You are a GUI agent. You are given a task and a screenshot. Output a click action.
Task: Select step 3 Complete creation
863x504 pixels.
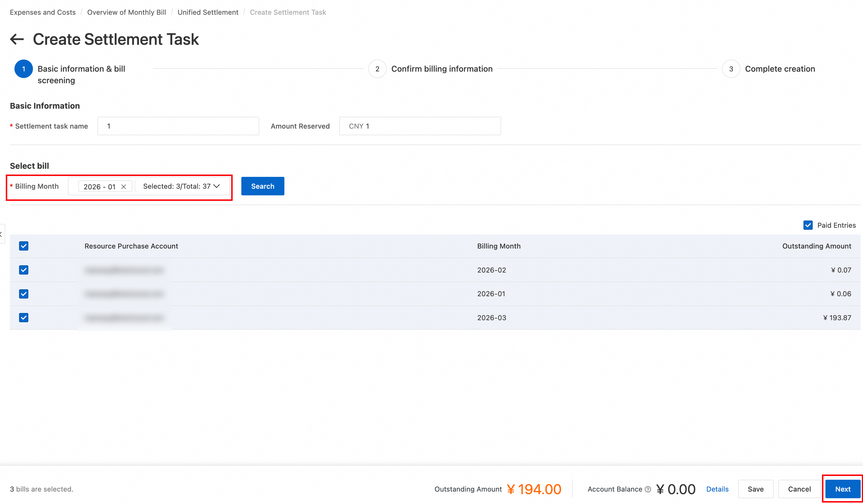pos(768,69)
